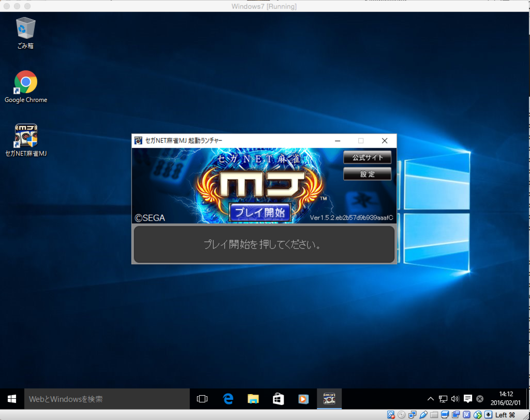The height and width of the screenshot is (420, 530).
Task: Open the 公式サイト official site button
Action: coord(367,157)
